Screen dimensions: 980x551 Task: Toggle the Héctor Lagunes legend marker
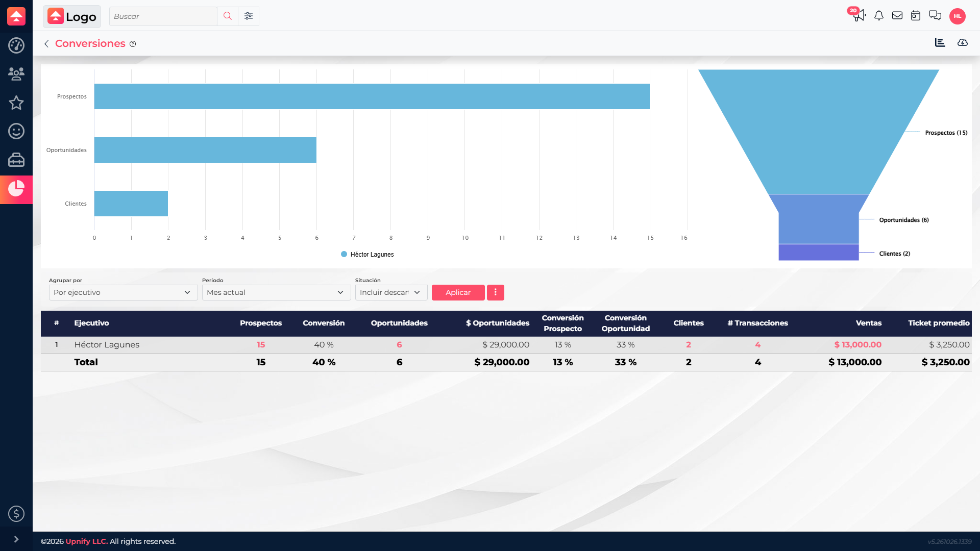click(x=344, y=254)
